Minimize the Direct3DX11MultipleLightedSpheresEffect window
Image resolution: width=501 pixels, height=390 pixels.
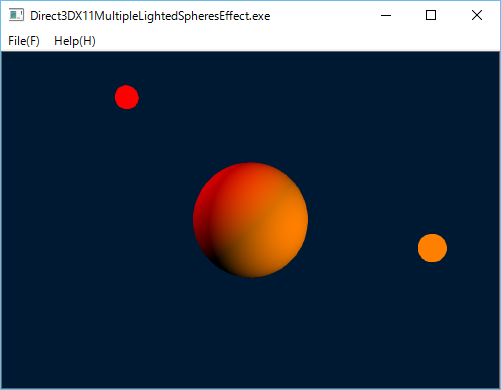[386, 15]
